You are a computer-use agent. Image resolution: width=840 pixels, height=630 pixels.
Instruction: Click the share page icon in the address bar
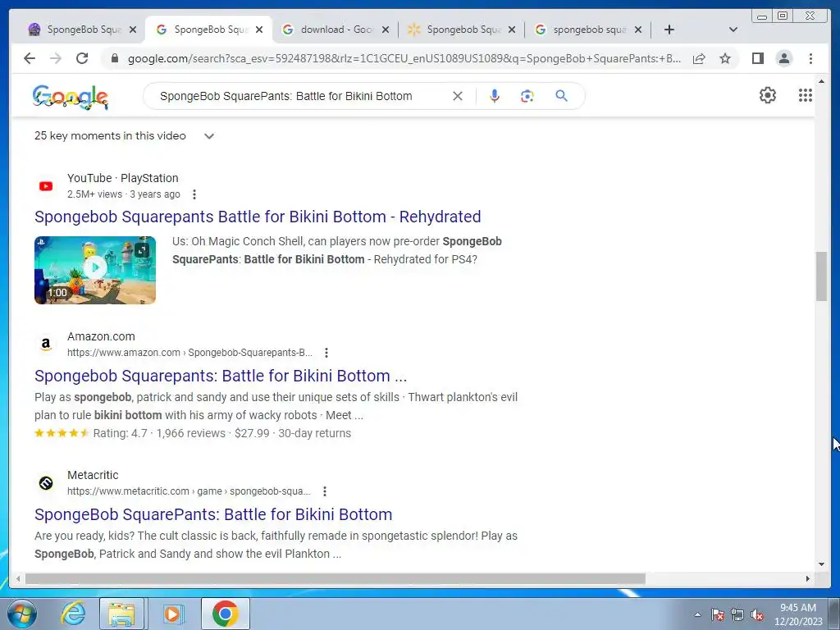tap(699, 58)
